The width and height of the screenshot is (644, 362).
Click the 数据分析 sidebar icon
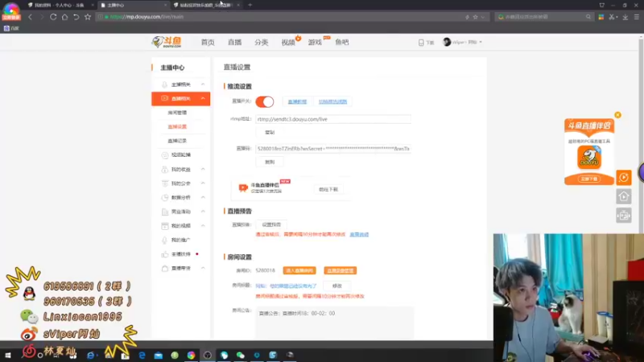(x=164, y=197)
